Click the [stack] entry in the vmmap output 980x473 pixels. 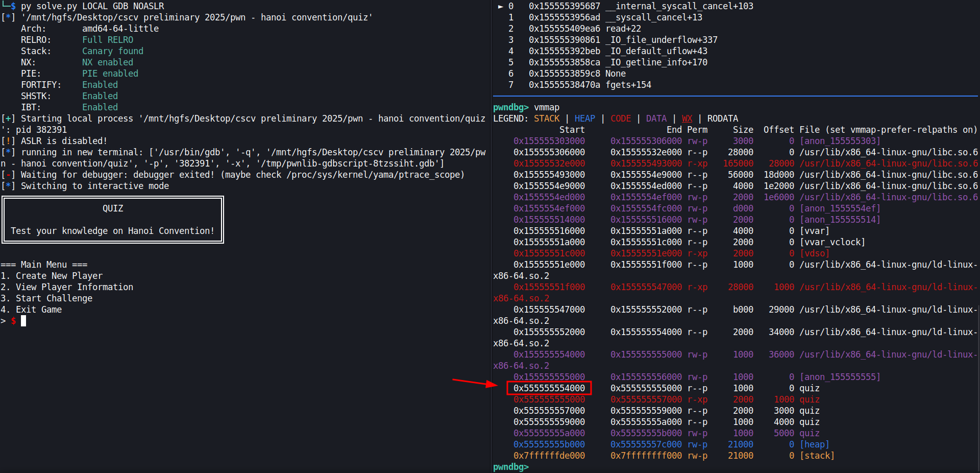coord(817,456)
